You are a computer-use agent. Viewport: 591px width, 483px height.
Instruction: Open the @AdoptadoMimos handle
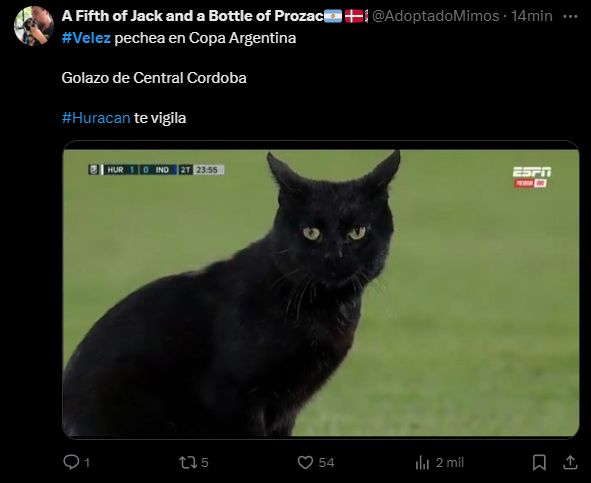[435, 16]
